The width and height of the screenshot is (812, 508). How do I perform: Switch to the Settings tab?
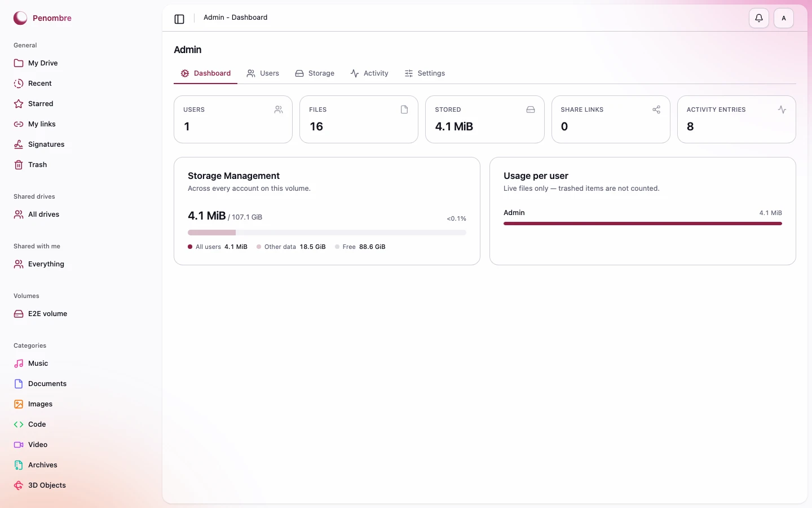tap(425, 73)
